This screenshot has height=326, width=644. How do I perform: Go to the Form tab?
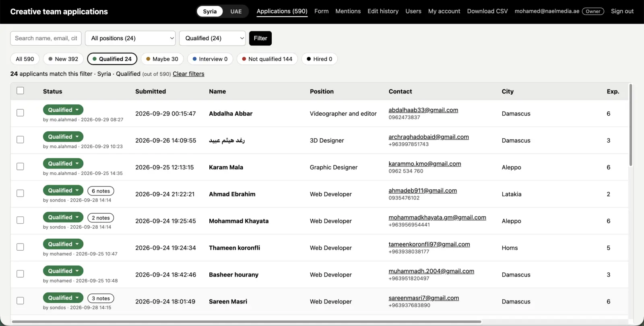(x=322, y=11)
